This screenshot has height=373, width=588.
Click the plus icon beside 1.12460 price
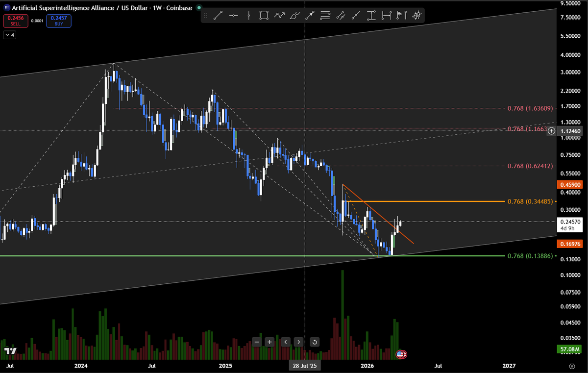coord(552,131)
